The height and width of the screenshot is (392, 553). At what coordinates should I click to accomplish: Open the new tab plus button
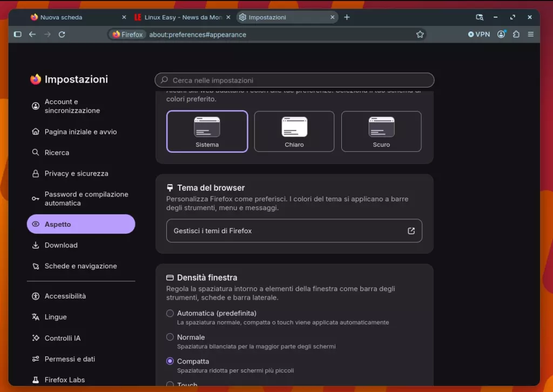click(x=347, y=17)
